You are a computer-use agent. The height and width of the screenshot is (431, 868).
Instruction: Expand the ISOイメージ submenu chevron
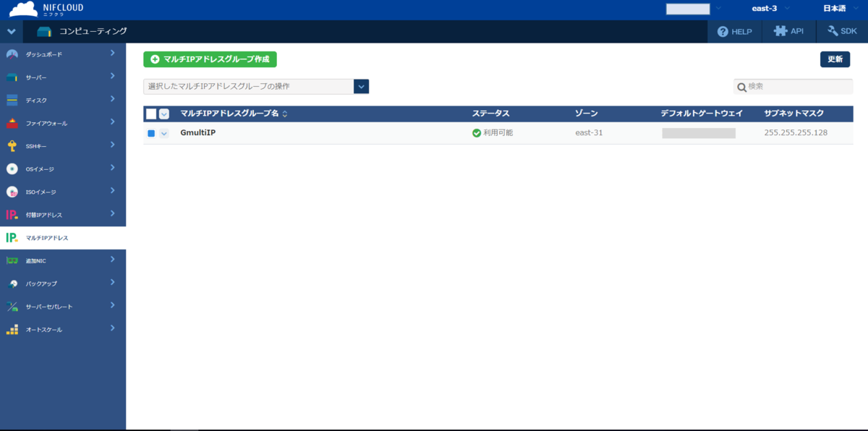coord(113,191)
